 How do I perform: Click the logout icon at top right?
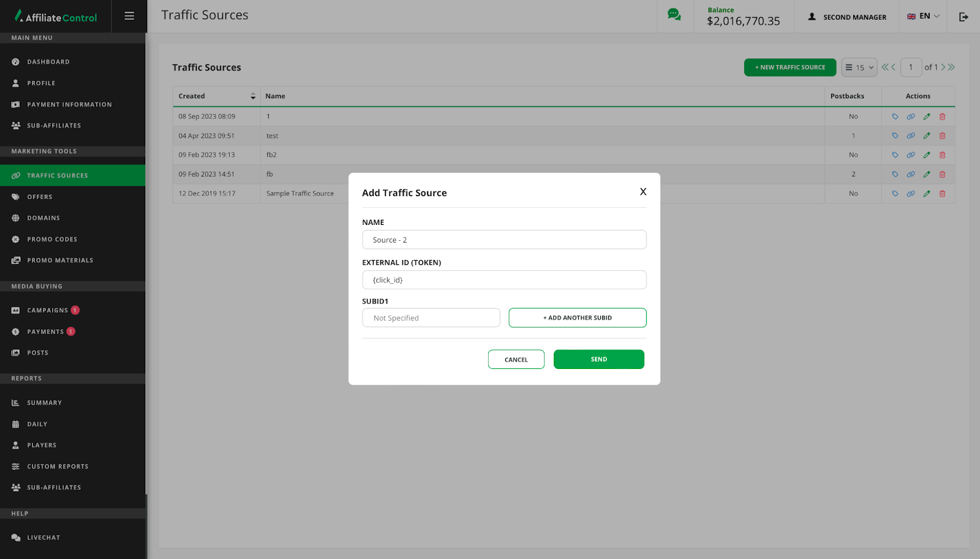(x=963, y=17)
